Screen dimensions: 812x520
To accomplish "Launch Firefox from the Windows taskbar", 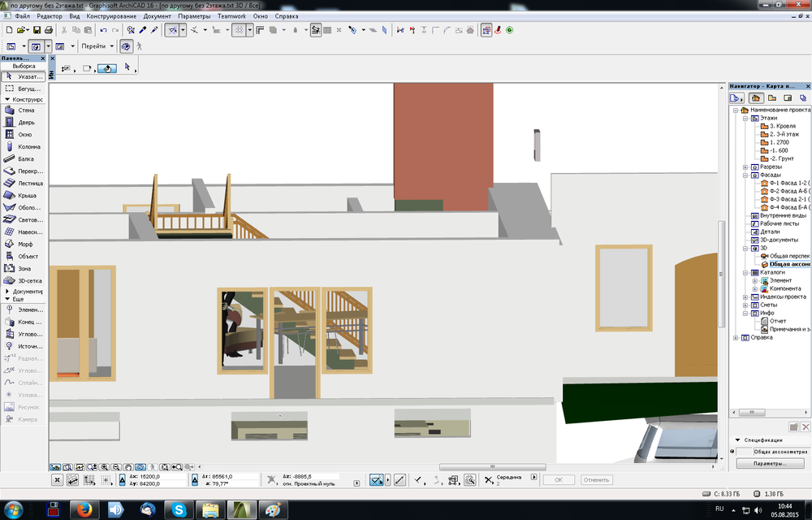I will point(85,509).
